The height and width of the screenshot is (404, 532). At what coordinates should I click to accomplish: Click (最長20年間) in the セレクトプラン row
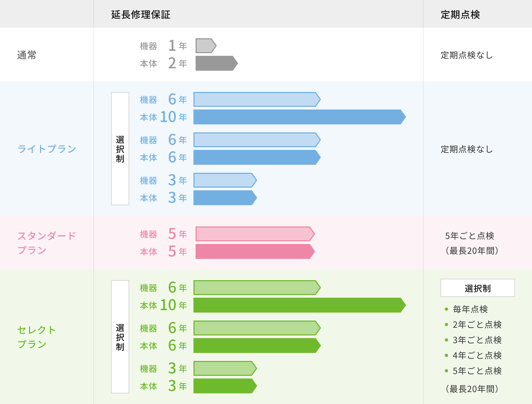pyautogui.click(x=472, y=389)
